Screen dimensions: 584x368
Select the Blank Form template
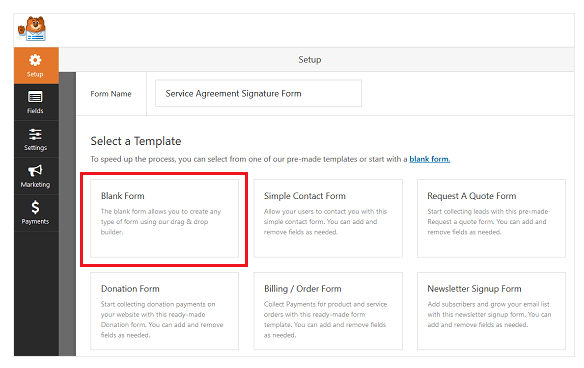click(164, 218)
